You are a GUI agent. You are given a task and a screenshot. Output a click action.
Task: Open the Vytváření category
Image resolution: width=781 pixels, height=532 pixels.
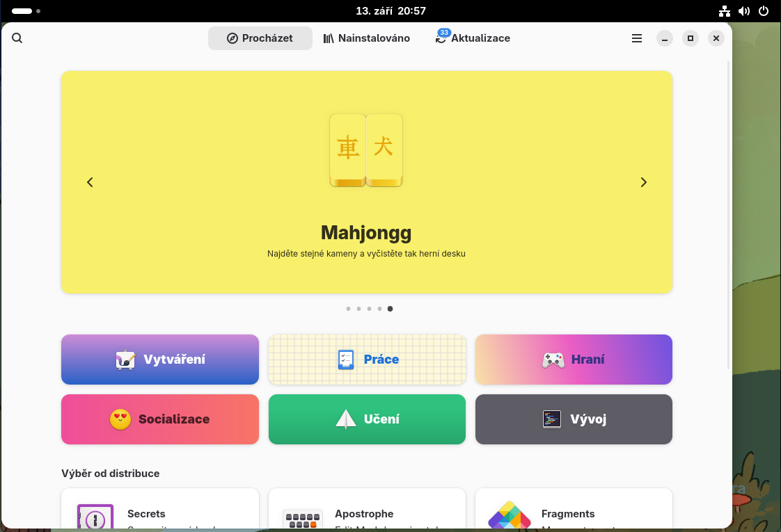pos(160,360)
